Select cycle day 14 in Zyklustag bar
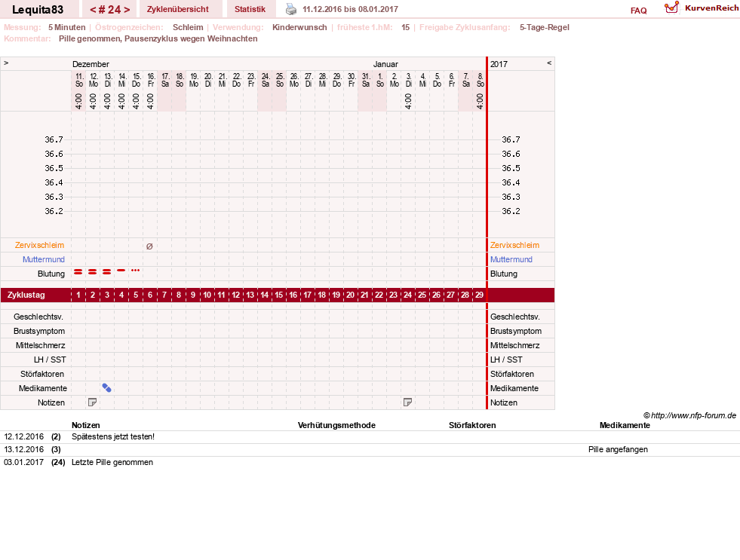The height and width of the screenshot is (560, 740). (265, 295)
